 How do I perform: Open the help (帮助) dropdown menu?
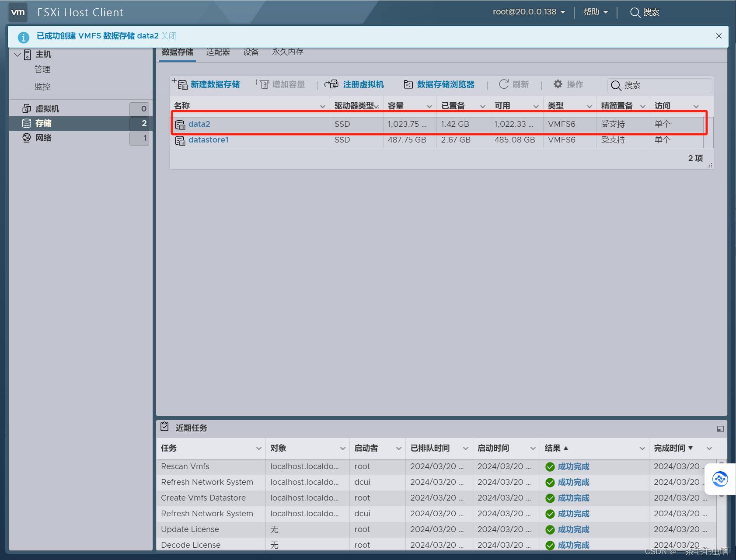point(596,12)
